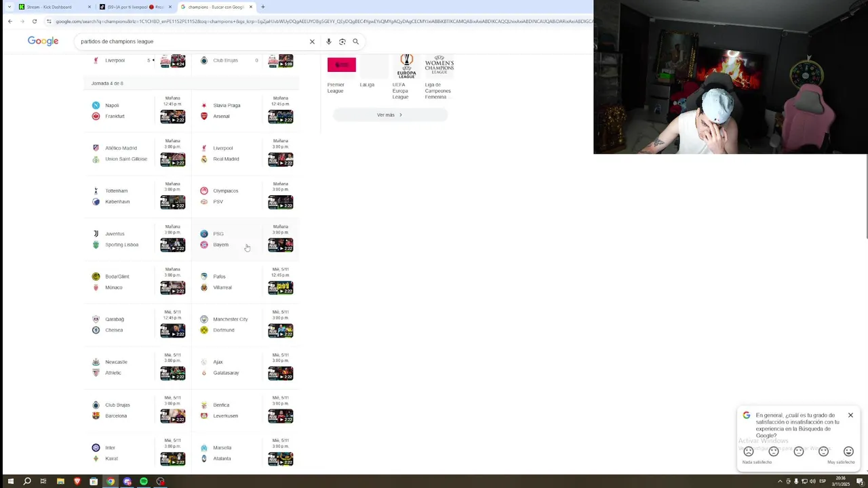Click the Leverkusen team name
Image resolution: width=868 pixels, height=488 pixels.
225,415
